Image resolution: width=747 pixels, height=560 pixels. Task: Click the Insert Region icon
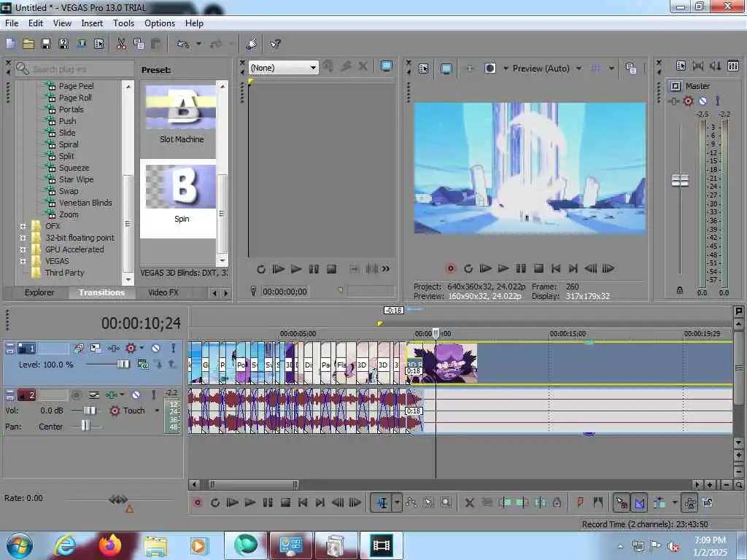tap(598, 502)
